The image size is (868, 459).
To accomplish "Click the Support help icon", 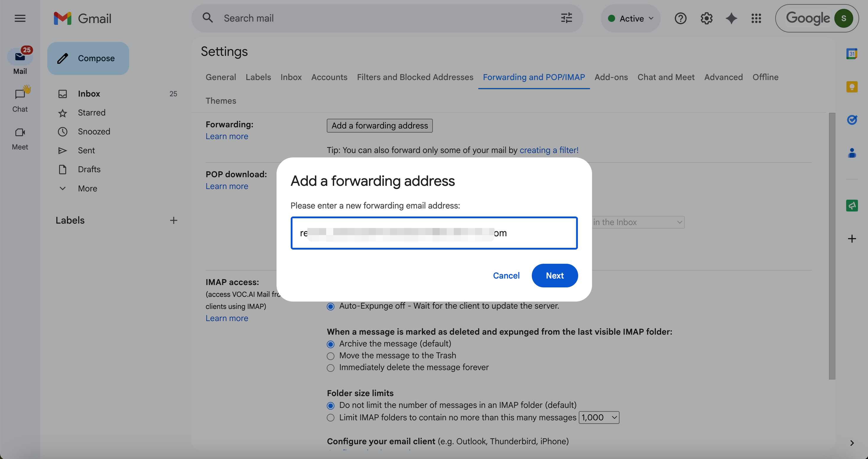I will (680, 19).
